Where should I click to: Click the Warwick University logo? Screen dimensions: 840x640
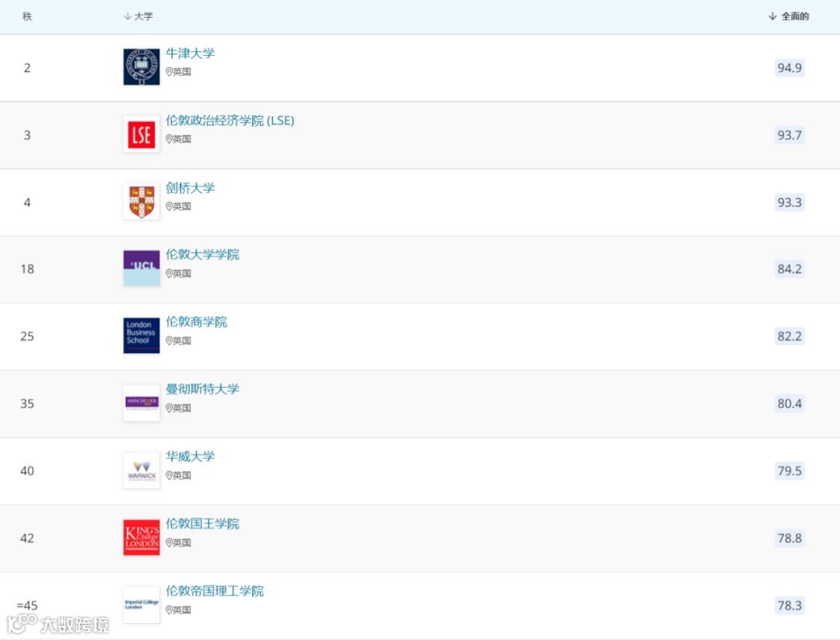click(x=142, y=470)
